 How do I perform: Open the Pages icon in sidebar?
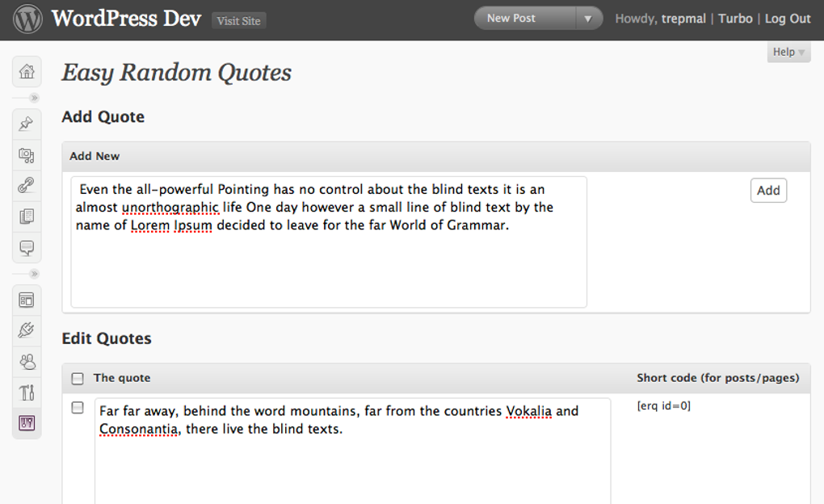point(27,216)
